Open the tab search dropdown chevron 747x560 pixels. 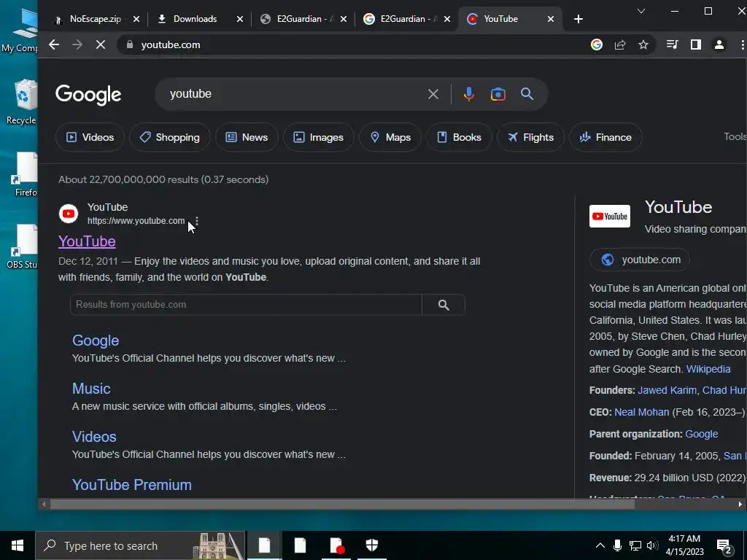(641, 11)
